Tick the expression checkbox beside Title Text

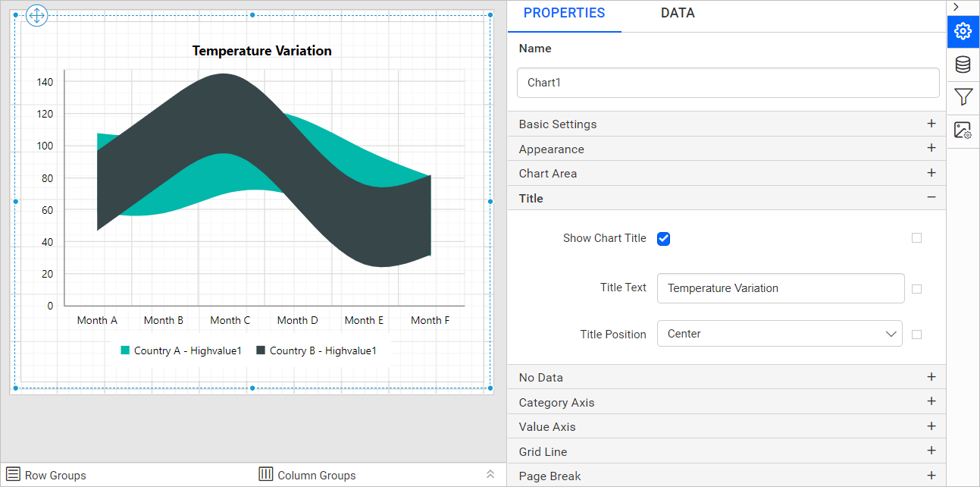917,289
